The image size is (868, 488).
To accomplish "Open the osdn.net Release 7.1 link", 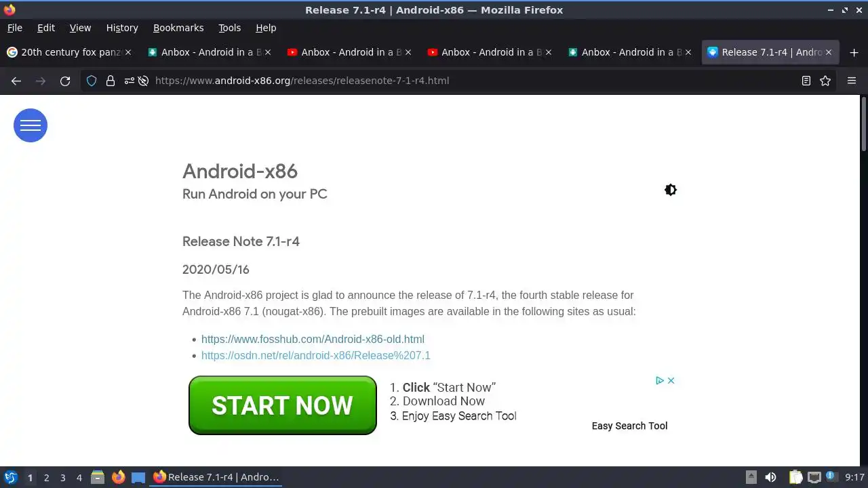I will (316, 355).
